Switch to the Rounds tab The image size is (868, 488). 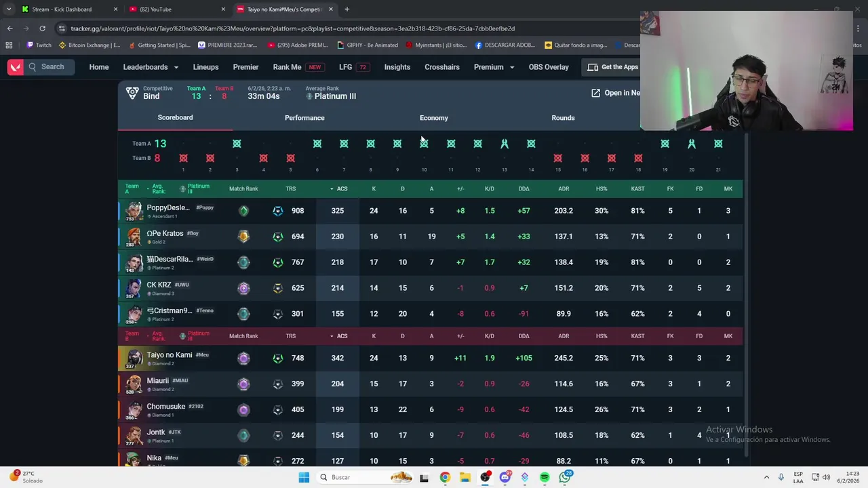coord(563,118)
